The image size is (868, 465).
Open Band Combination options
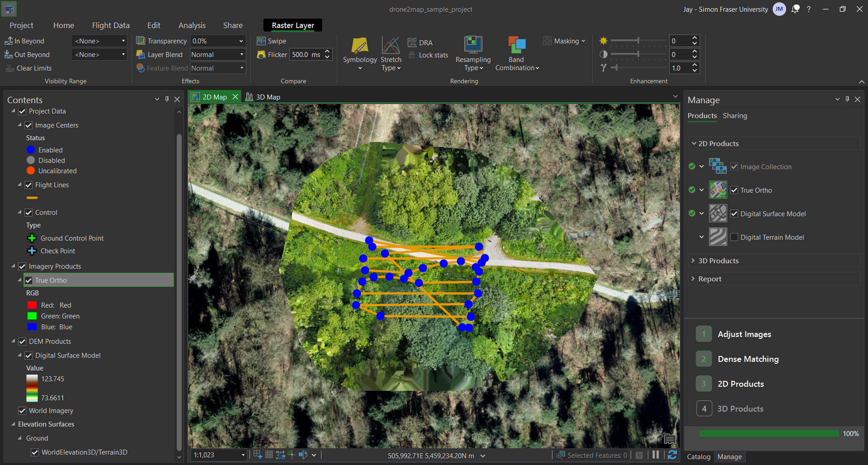[517, 45]
